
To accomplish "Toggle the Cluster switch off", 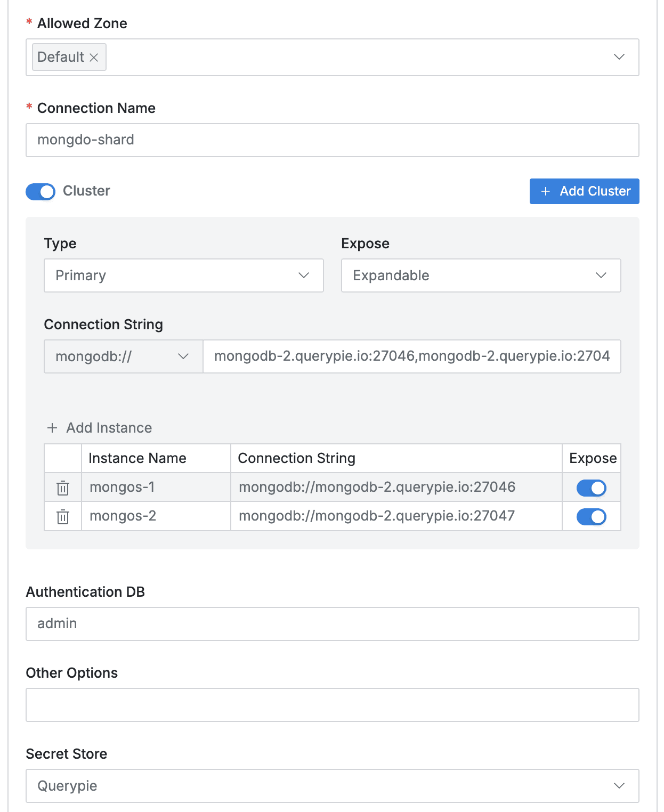I will [41, 192].
